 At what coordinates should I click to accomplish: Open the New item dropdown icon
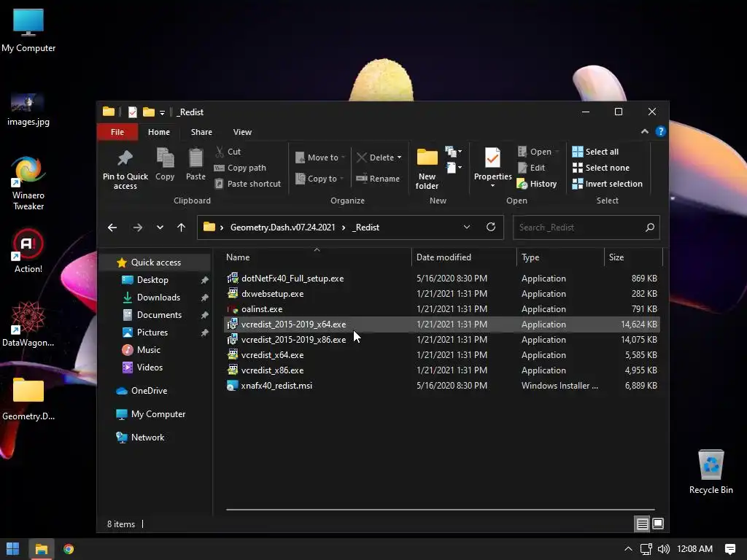453,152
